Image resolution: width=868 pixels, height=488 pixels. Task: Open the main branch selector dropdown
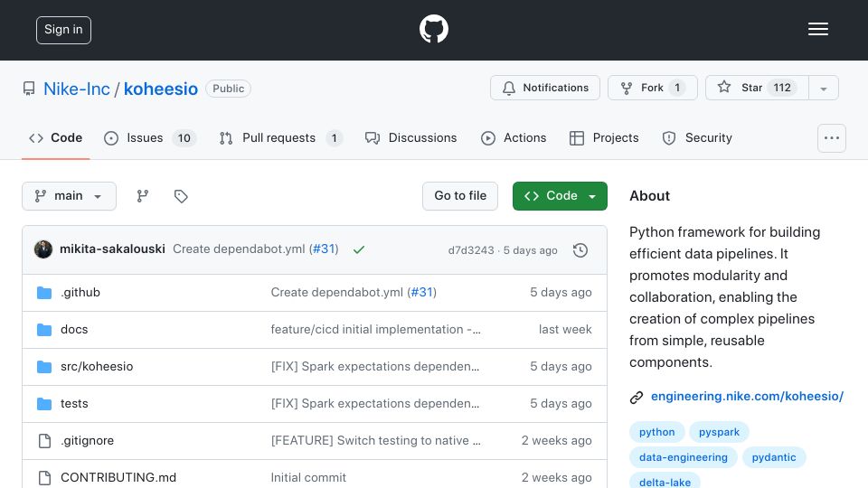(x=70, y=196)
